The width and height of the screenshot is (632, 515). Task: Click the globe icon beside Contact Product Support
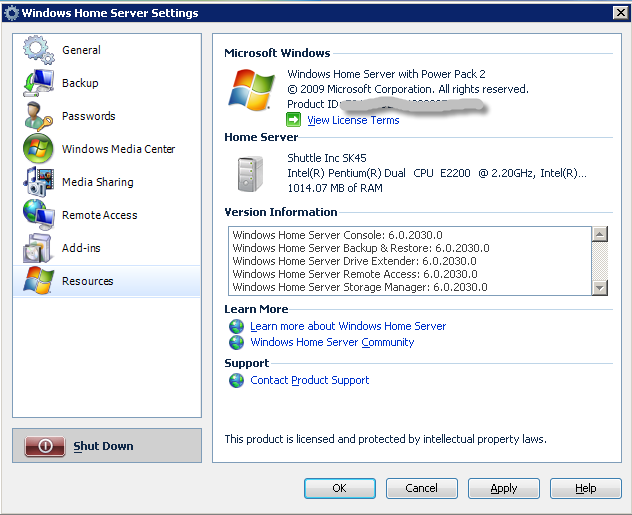tap(237, 380)
